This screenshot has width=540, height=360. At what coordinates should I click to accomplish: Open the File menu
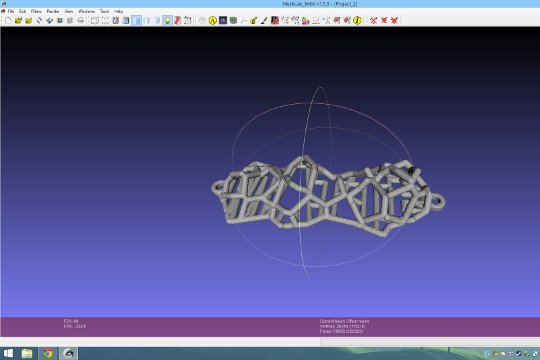[x=11, y=11]
